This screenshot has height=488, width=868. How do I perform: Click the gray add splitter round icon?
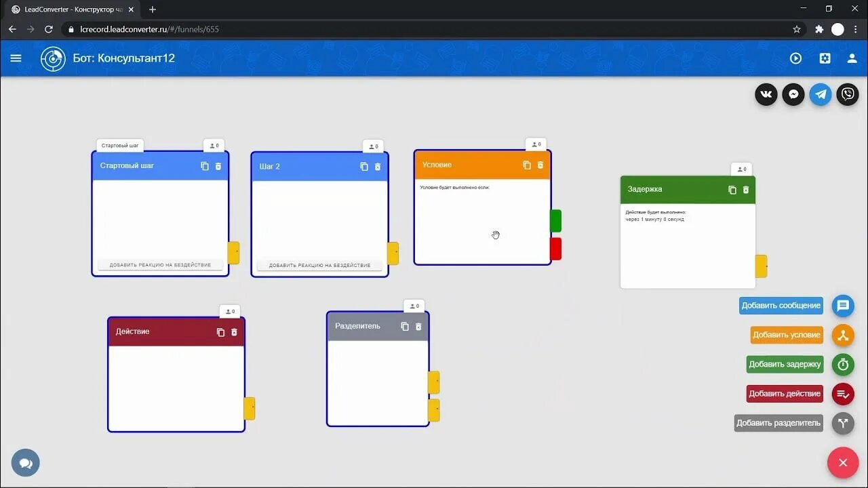(x=843, y=424)
